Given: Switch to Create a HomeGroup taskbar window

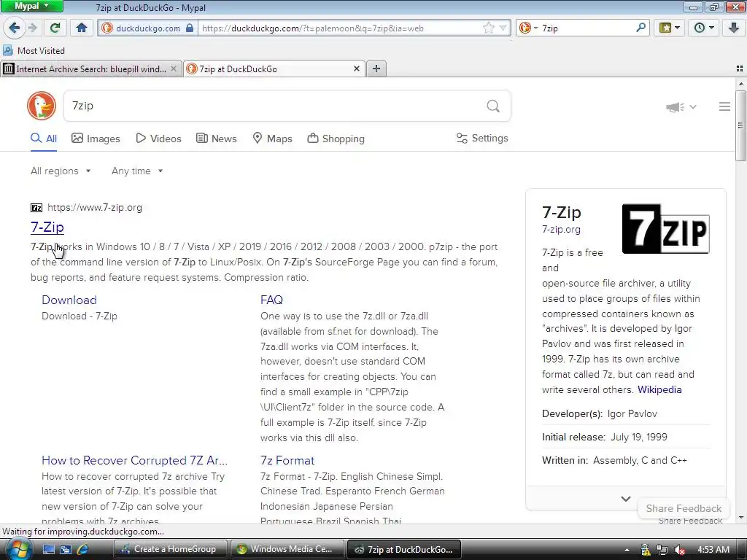Looking at the screenshot, I should coord(171,549).
